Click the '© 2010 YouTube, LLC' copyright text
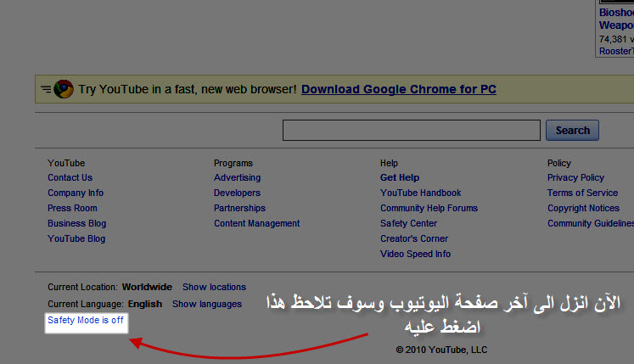The image size is (634, 364). coord(441,350)
